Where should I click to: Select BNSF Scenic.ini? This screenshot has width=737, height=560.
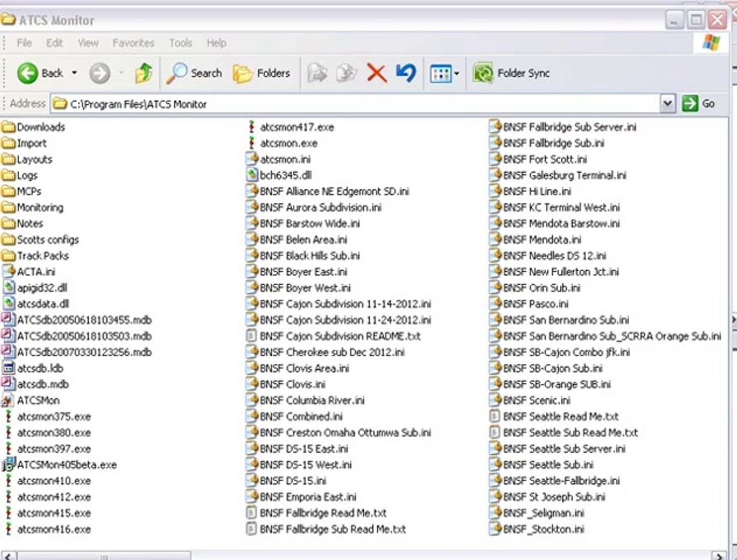click(530, 400)
